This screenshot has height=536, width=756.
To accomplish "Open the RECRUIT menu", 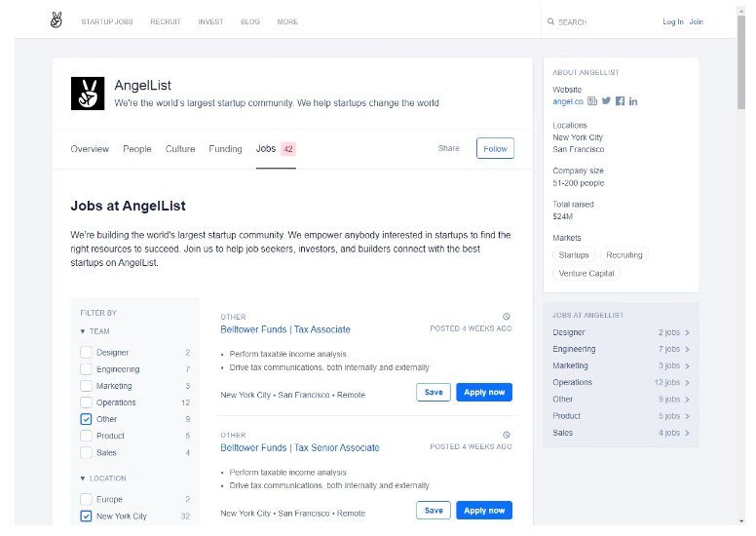I will tap(166, 21).
